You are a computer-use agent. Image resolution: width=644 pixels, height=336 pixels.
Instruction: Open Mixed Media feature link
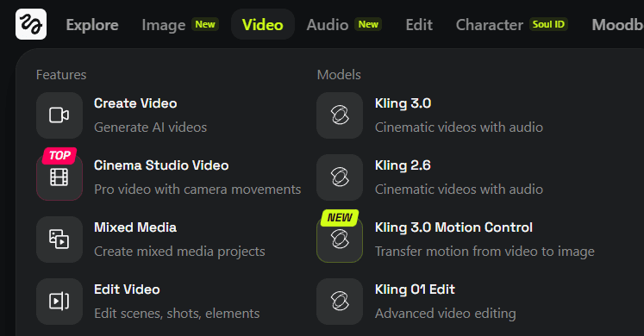click(x=135, y=227)
